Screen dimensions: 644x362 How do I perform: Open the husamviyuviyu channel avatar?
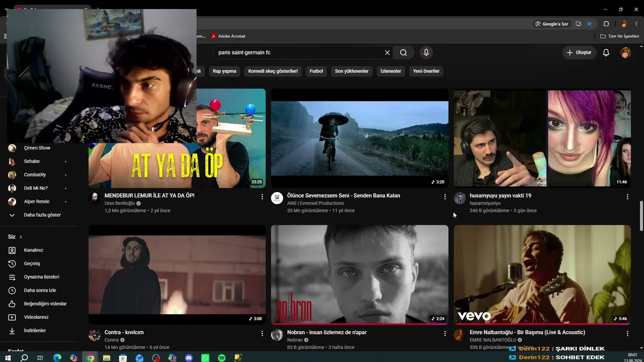[x=460, y=198]
